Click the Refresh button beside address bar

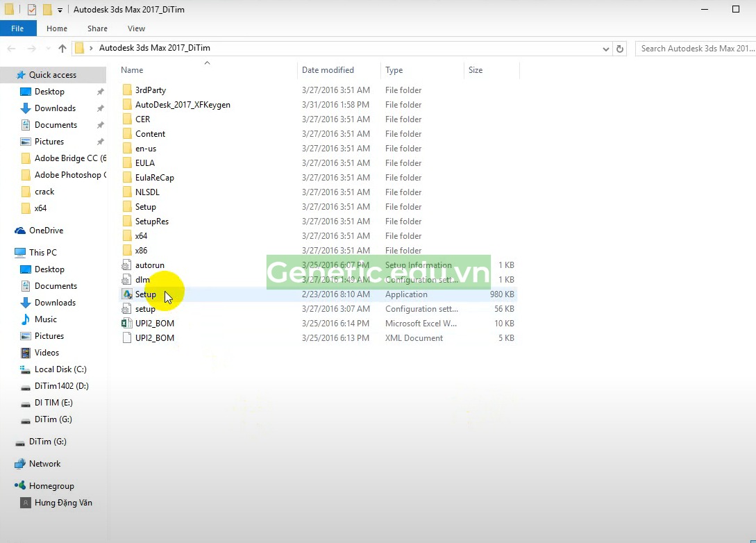pos(620,49)
